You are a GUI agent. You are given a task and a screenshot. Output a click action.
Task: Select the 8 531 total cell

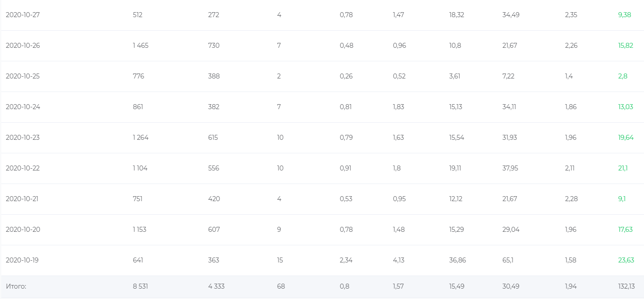coord(140,286)
